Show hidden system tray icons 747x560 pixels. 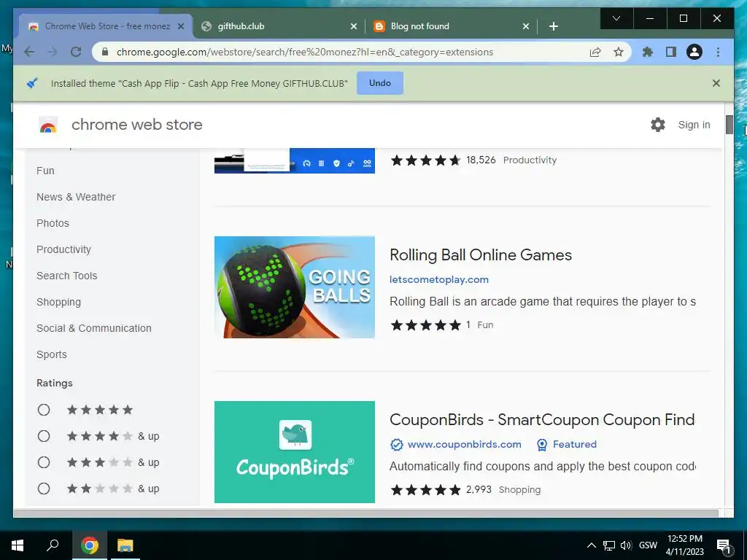pos(591,545)
